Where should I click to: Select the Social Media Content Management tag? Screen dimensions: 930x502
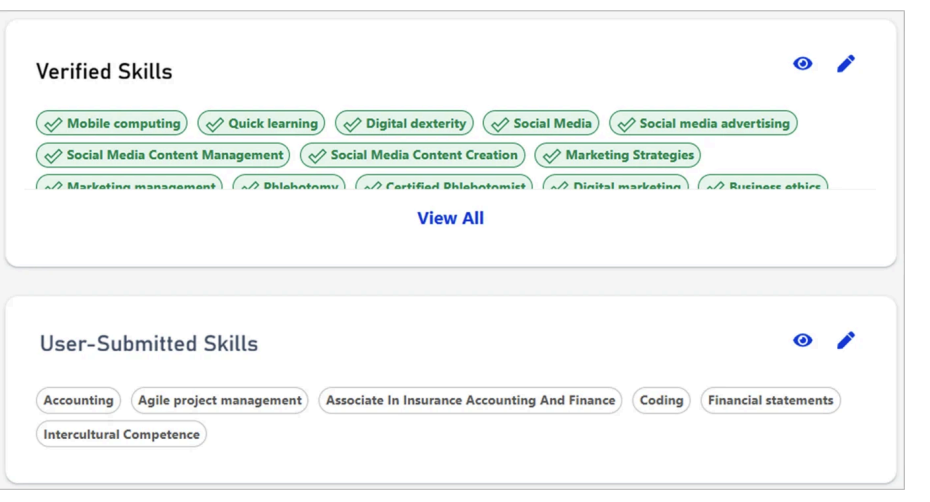tap(163, 156)
